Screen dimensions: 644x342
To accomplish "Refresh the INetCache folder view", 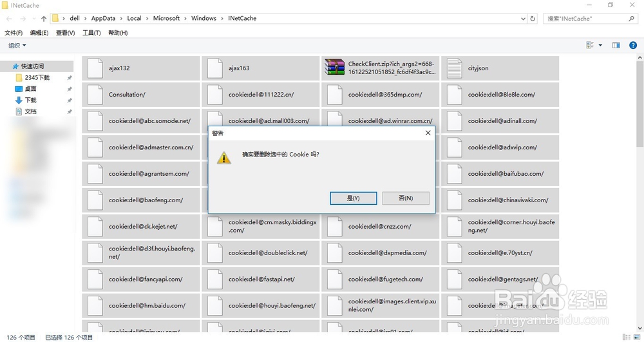I will (533, 19).
